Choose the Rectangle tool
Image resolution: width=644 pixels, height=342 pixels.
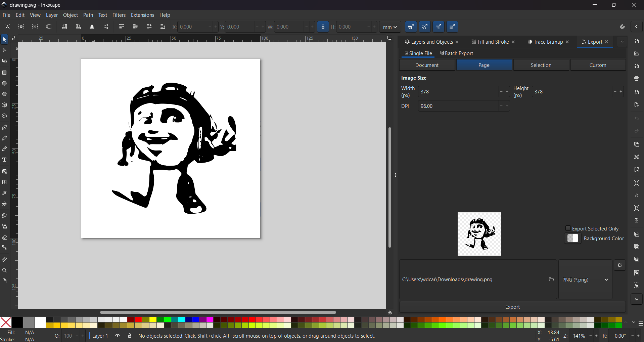click(x=4, y=73)
